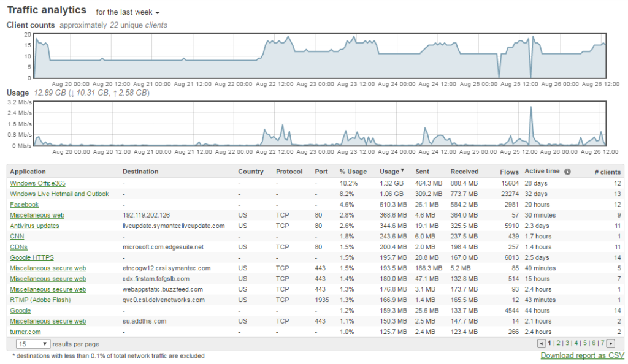Sort by the # clients column header

click(608, 172)
